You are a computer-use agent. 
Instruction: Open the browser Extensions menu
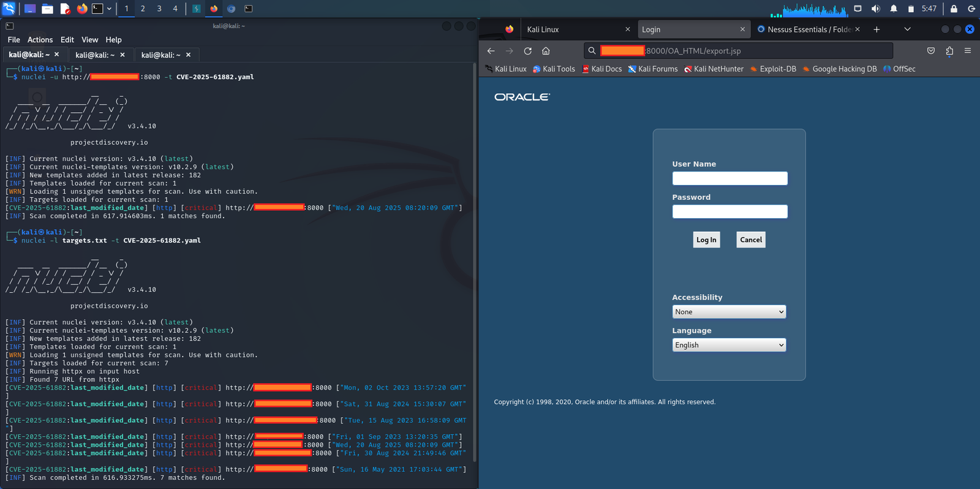(949, 51)
